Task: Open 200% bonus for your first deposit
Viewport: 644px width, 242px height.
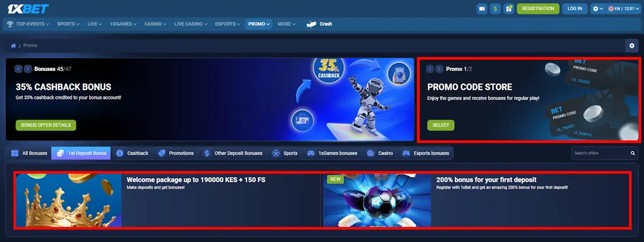Action: coord(486,180)
